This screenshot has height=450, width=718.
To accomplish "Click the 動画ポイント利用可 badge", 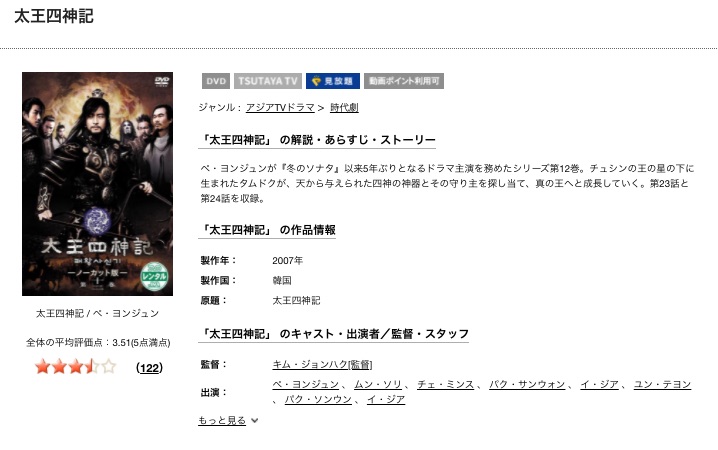I will [x=404, y=81].
